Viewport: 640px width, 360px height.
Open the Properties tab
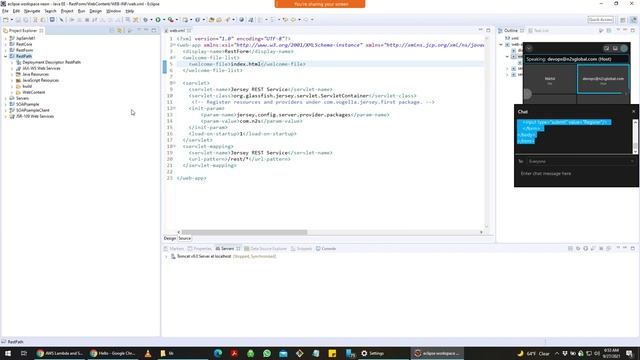[200, 249]
